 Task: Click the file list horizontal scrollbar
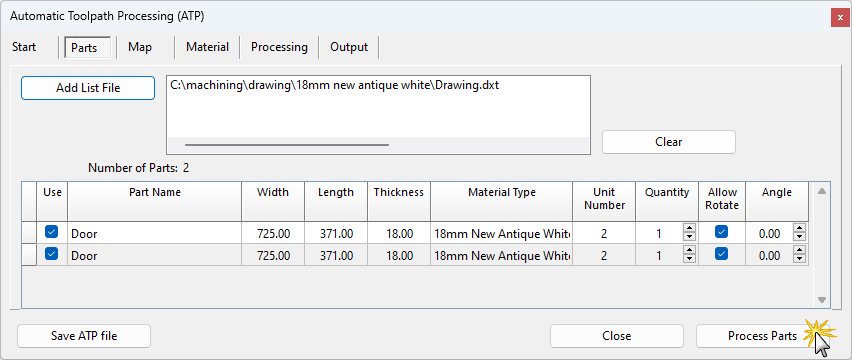(287, 145)
